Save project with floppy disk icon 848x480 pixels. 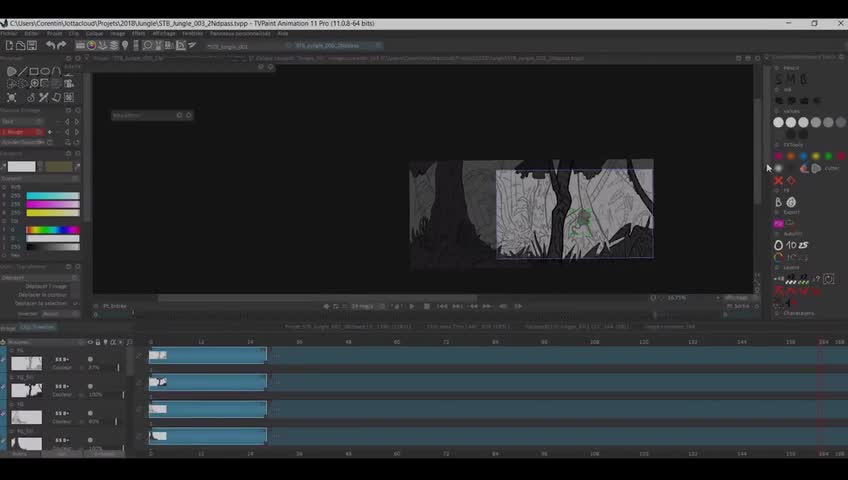tap(32, 45)
